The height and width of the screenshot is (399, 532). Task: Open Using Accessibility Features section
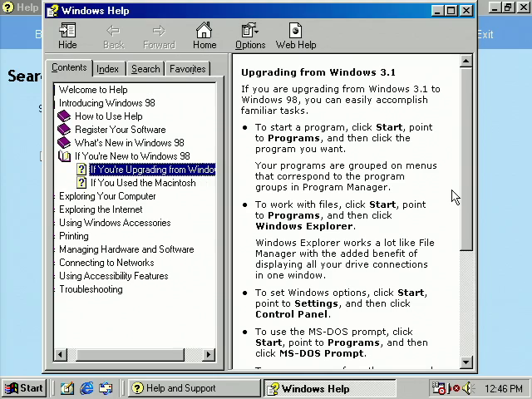[114, 275]
